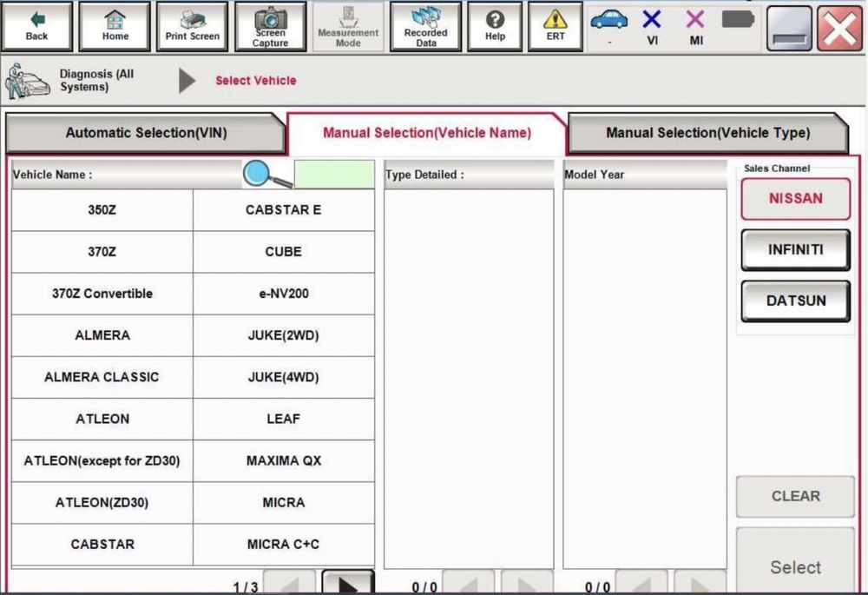
Task: Click Model Year next page arrow
Action: coord(700,582)
